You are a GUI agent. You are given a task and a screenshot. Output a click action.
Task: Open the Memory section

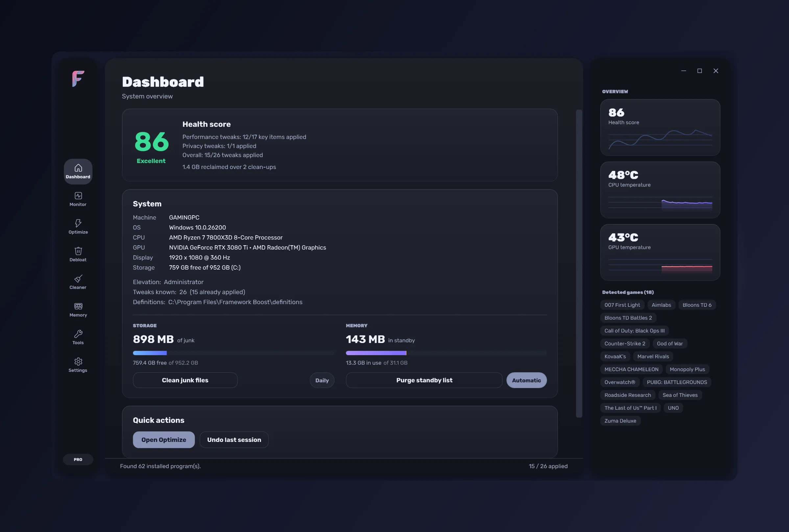(x=78, y=310)
